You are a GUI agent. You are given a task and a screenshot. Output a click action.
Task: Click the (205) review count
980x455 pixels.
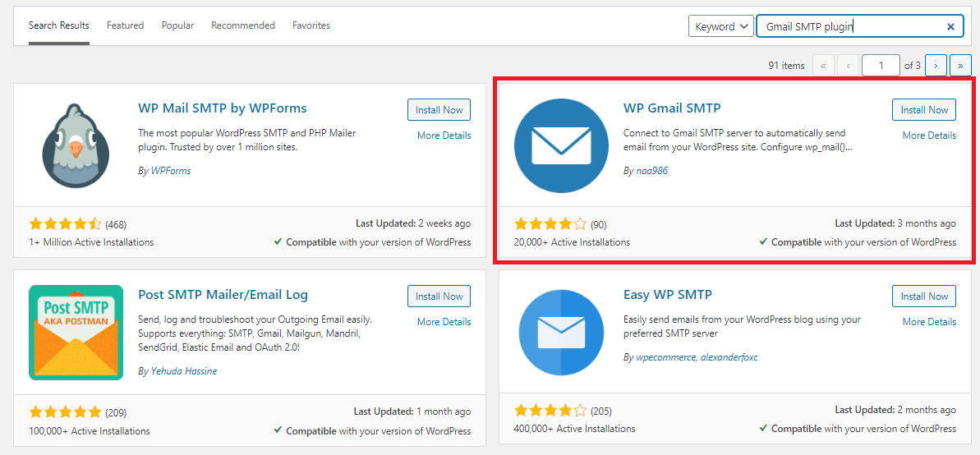pyautogui.click(x=600, y=411)
